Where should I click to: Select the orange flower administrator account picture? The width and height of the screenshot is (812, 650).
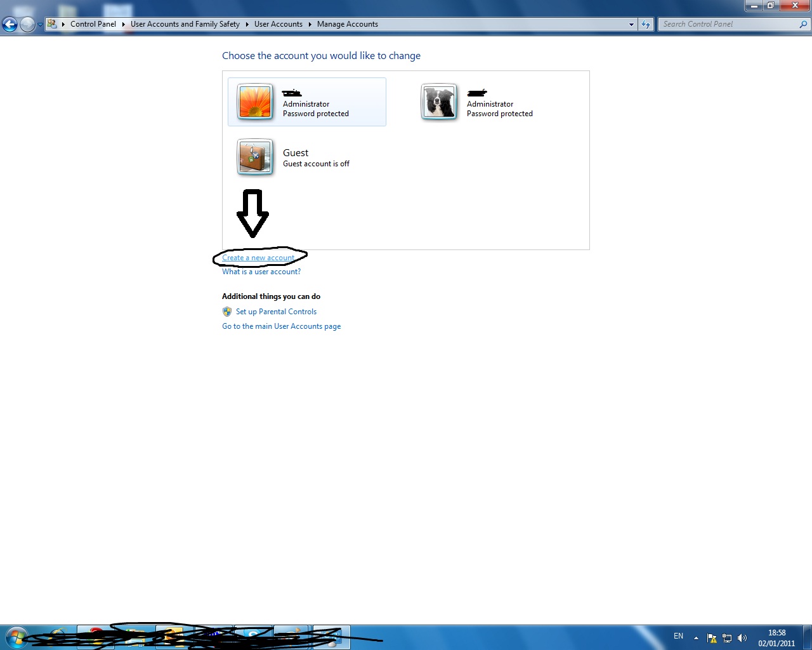click(x=255, y=102)
